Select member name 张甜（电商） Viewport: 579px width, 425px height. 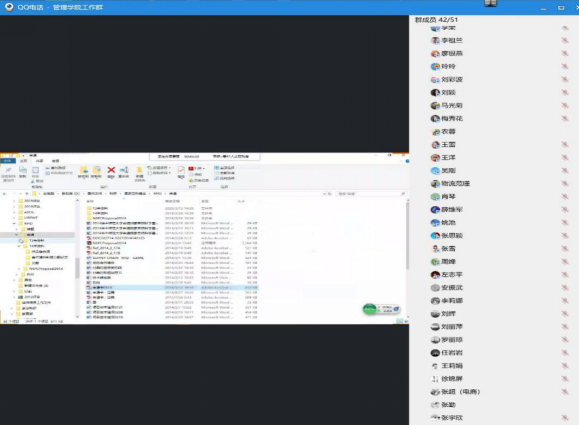click(460, 391)
